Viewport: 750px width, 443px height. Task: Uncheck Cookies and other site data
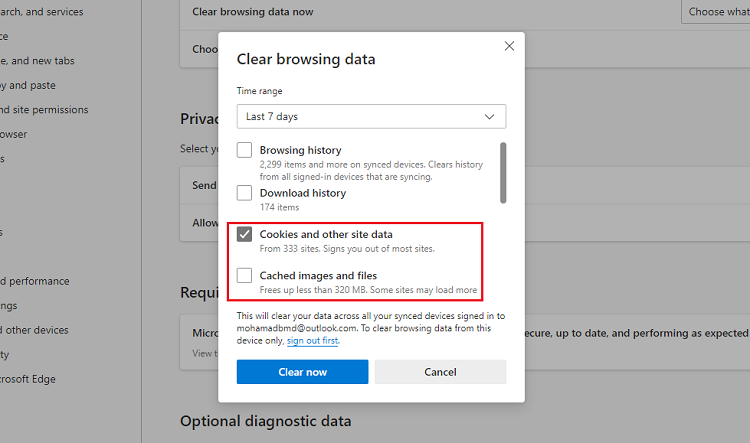(245, 234)
